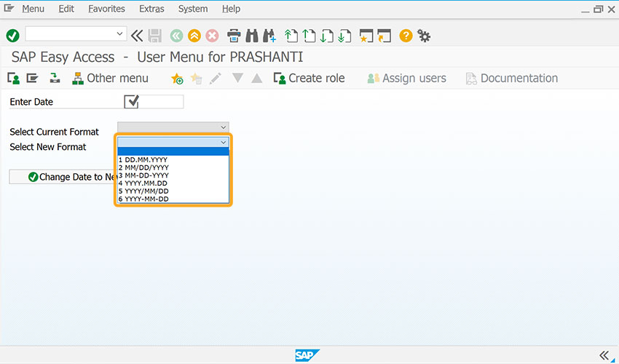Click the Enter Date checkmark helper icon
Screen dimensions: 619x364
(x=132, y=101)
